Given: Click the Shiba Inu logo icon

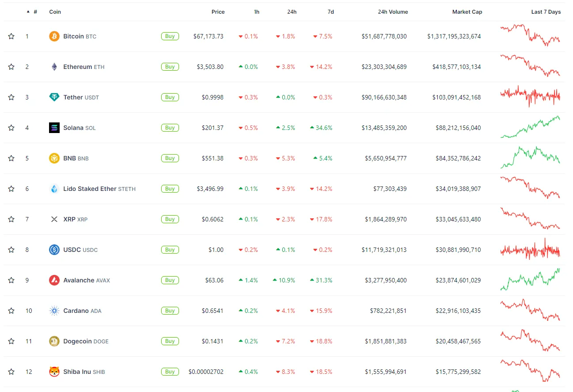Looking at the screenshot, I should point(54,372).
